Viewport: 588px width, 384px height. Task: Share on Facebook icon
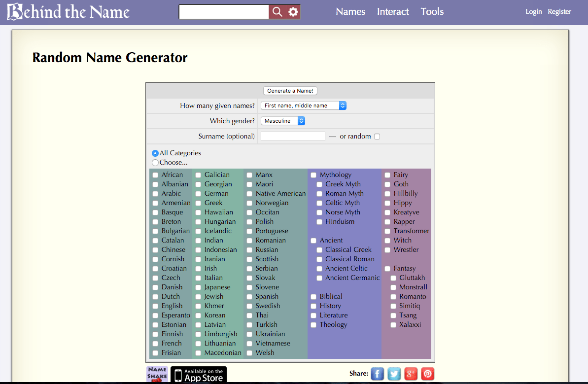[x=378, y=374]
